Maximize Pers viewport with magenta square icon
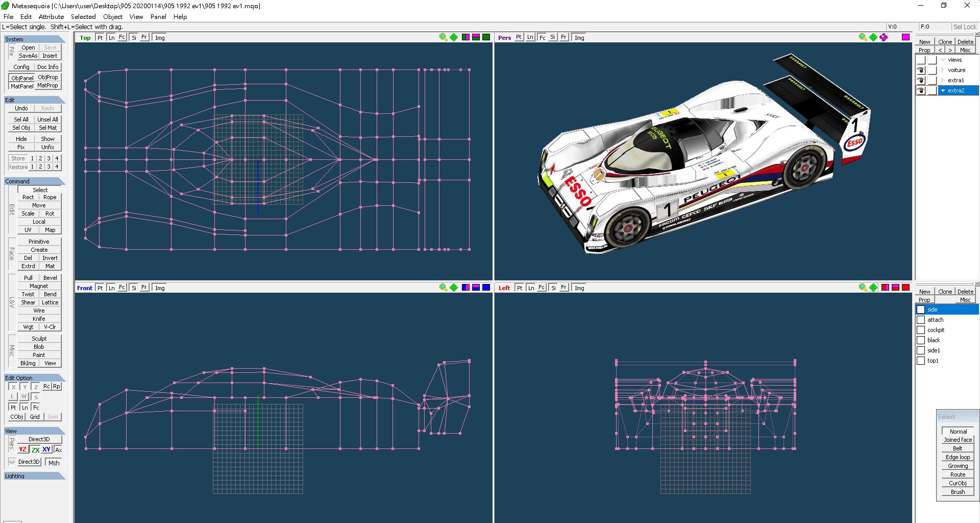Screen dimensions: 980x523 tap(905, 37)
